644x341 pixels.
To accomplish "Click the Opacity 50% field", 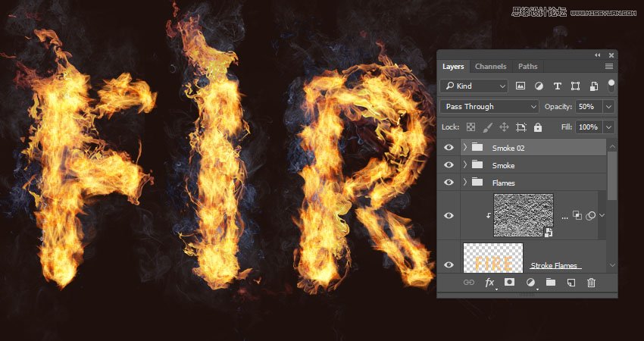I will click(588, 107).
